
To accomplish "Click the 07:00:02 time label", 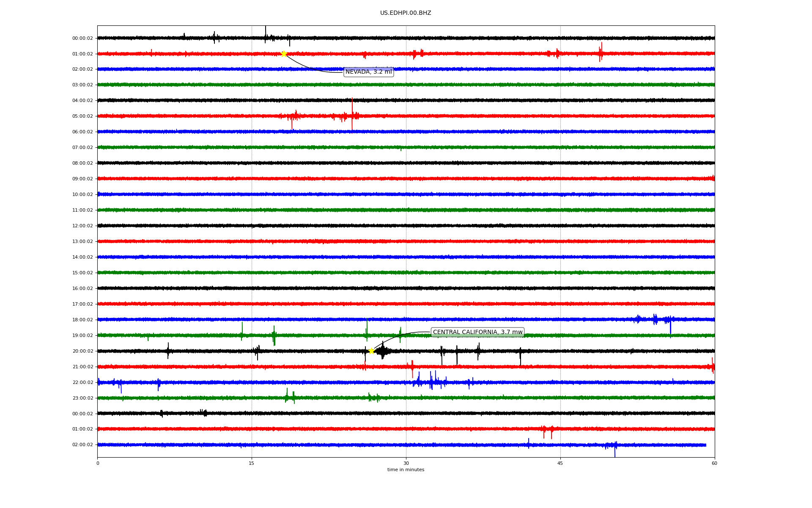I will [x=82, y=148].
